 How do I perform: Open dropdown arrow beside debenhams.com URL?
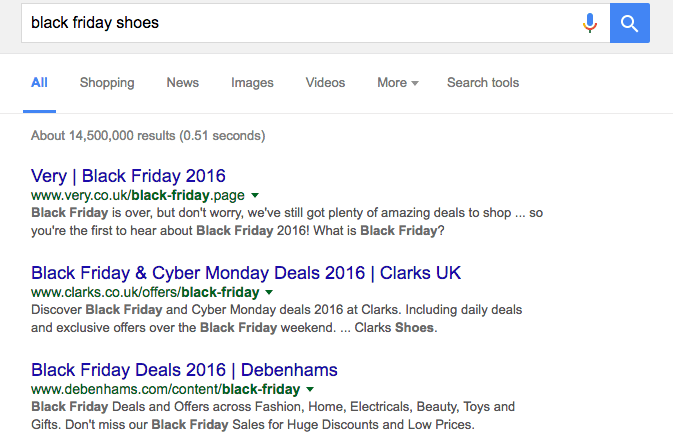pyautogui.click(x=311, y=389)
